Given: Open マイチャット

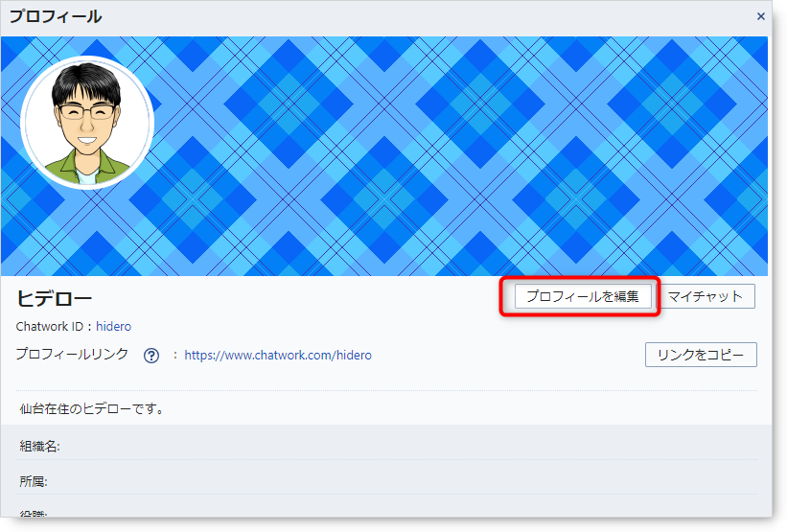Looking at the screenshot, I should pyautogui.click(x=706, y=296).
